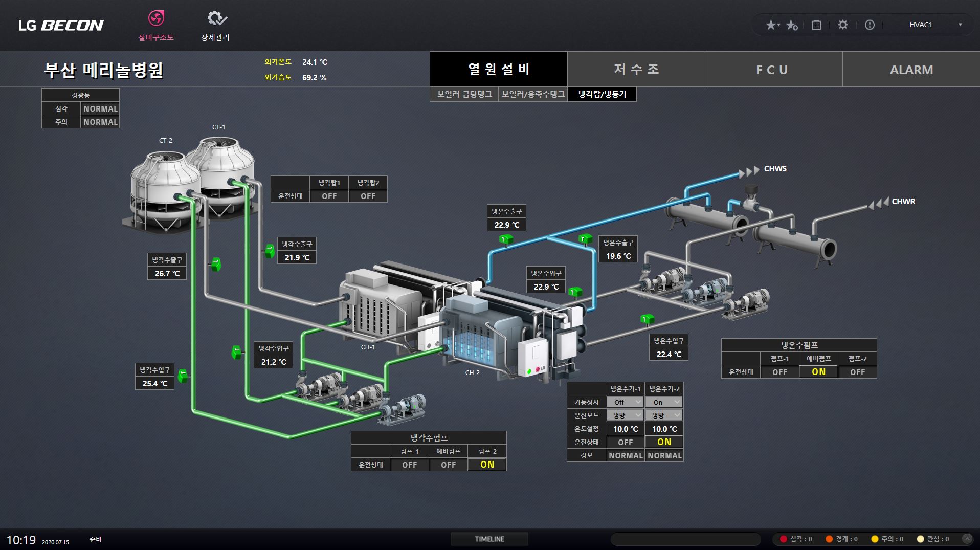Screen dimensions: 980x550
Task: Toggle 냉각탑1 OFF operating status
Action: pyautogui.click(x=329, y=196)
